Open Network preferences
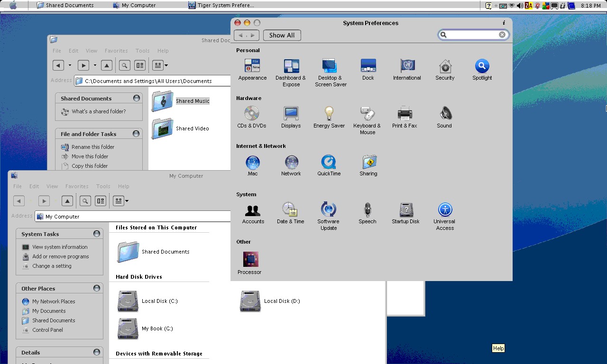The height and width of the screenshot is (364, 607). tap(291, 166)
